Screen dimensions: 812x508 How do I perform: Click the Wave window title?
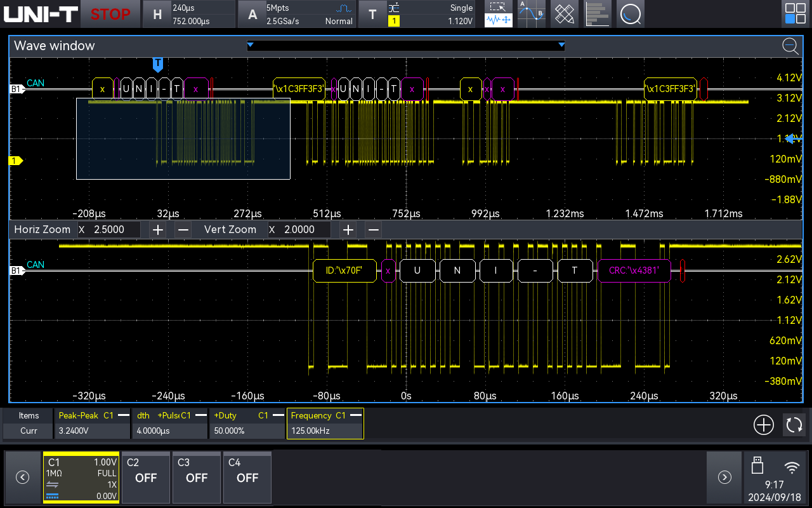55,46
